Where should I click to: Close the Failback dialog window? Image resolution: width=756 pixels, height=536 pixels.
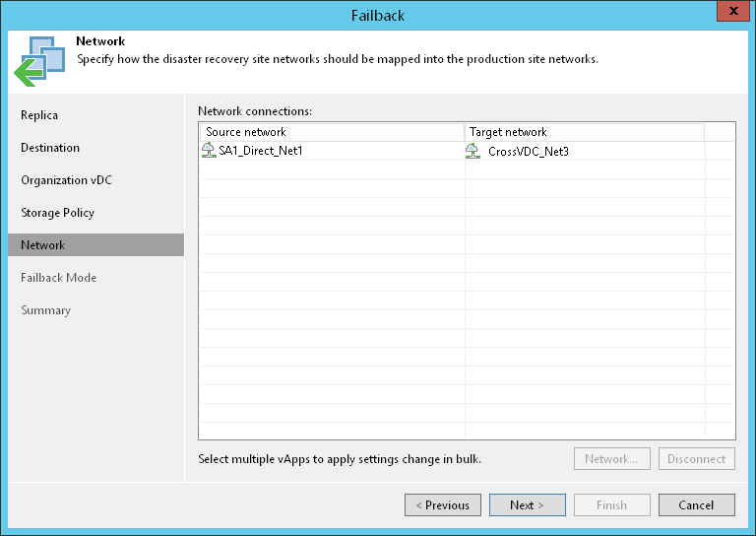[731, 14]
